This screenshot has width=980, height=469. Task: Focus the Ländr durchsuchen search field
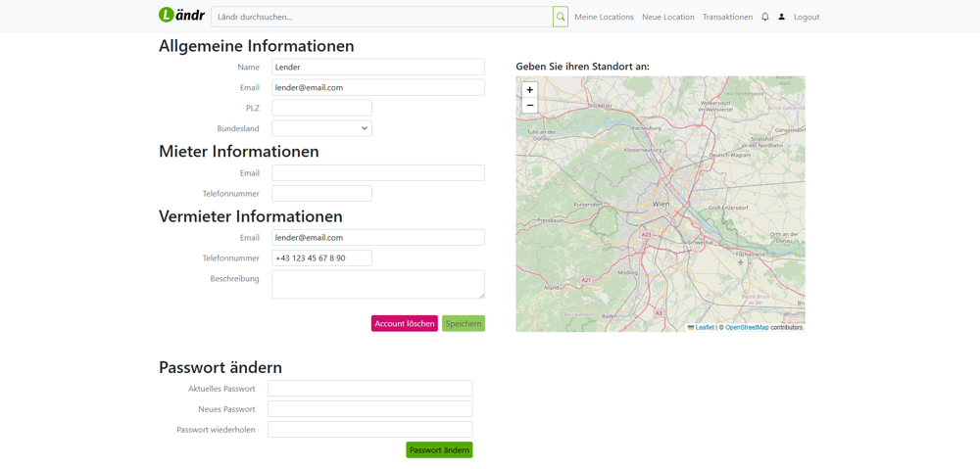pos(382,17)
